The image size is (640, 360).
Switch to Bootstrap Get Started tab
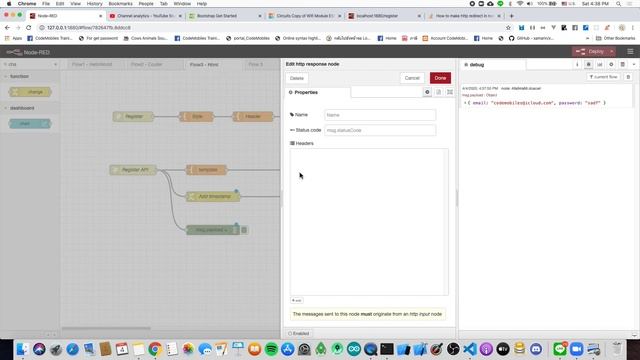(x=225, y=16)
